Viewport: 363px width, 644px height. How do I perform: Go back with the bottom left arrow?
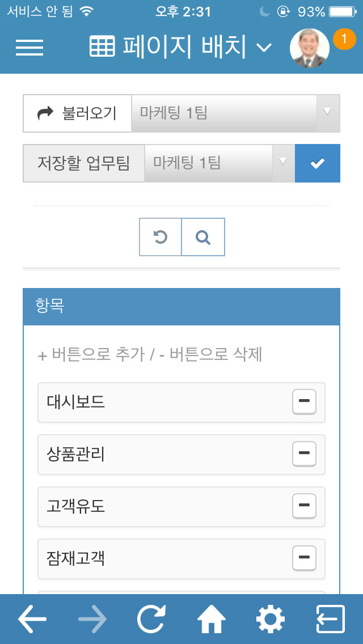(32, 618)
